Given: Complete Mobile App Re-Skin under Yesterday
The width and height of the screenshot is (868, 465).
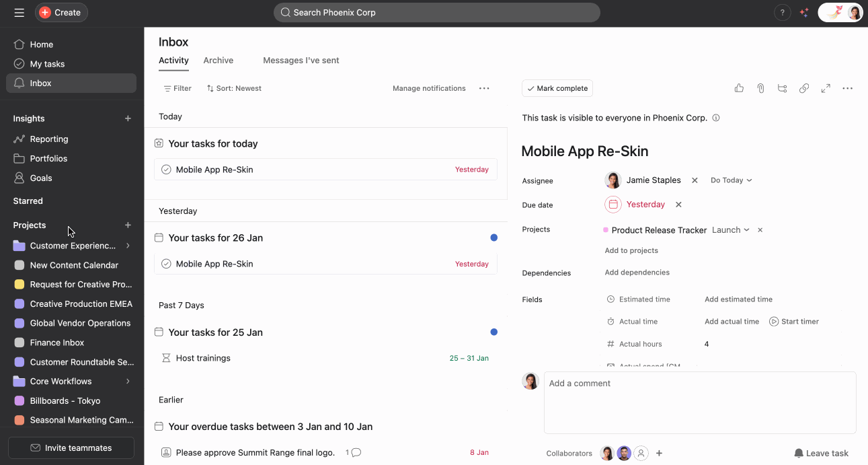Looking at the screenshot, I should [165, 263].
